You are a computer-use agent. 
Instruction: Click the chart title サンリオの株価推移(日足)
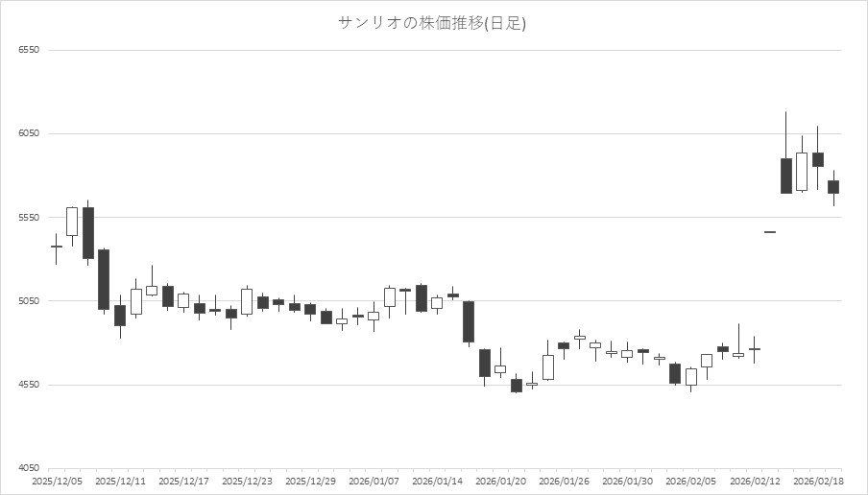432,22
